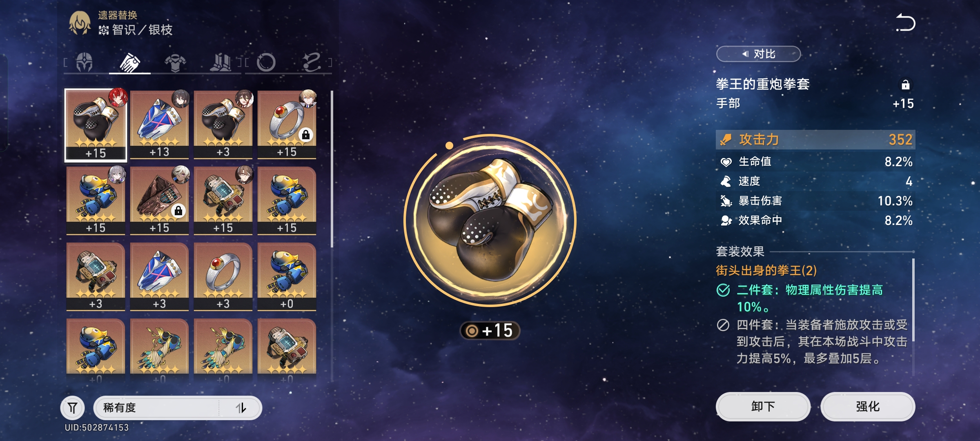Image resolution: width=980 pixels, height=441 pixels.
Task: Open the boots relic slot tab
Action: (x=220, y=62)
